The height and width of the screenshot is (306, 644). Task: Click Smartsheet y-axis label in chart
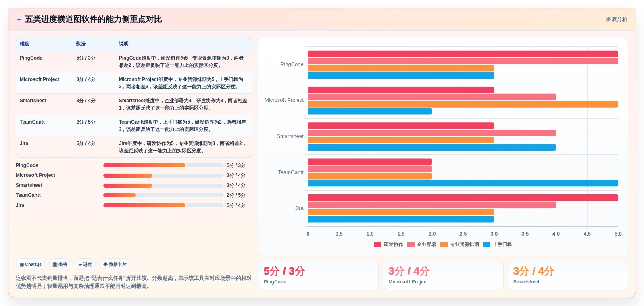tap(290, 136)
